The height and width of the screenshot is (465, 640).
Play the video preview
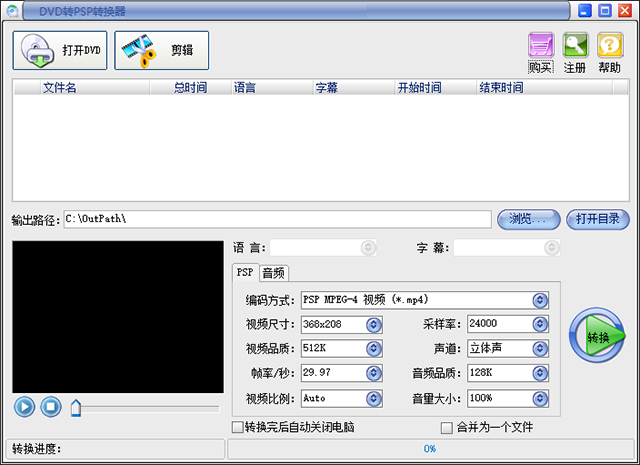(24, 407)
